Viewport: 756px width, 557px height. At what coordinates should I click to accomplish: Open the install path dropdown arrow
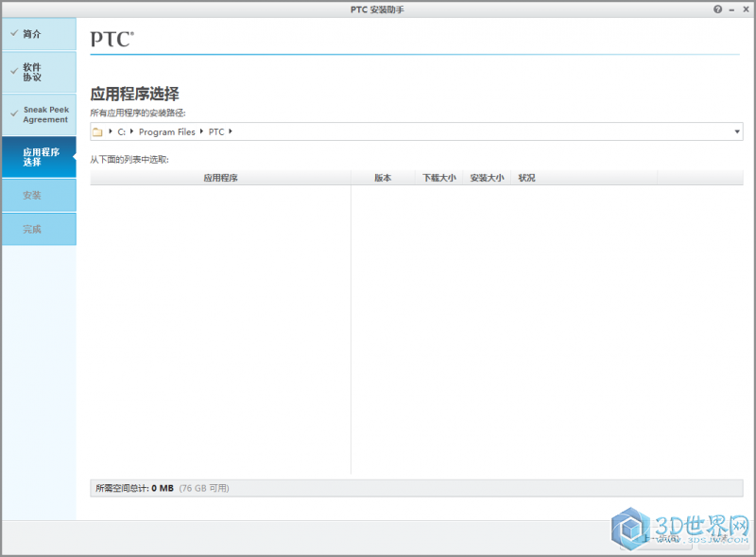(737, 131)
